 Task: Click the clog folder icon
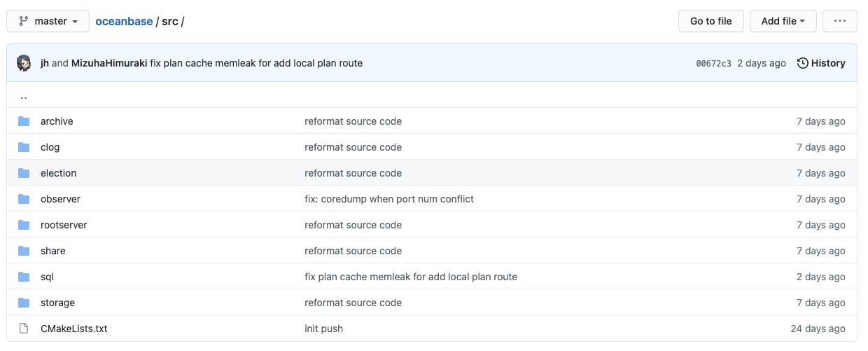click(24, 147)
